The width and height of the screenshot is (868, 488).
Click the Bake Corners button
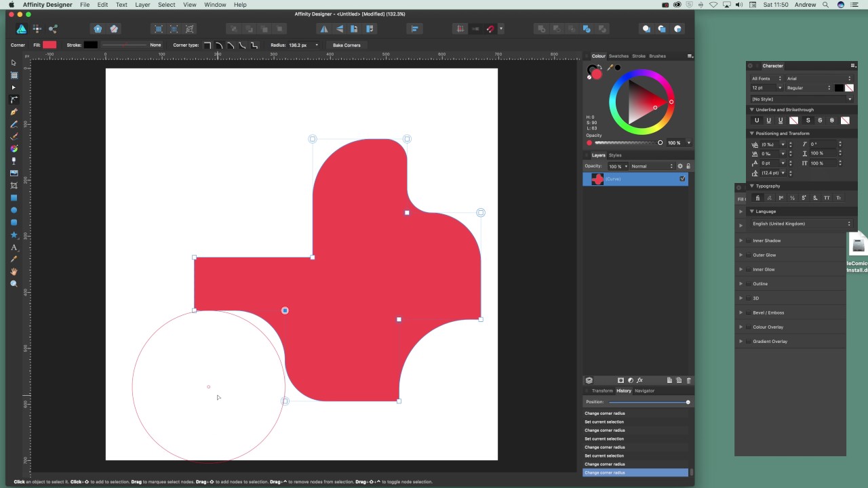[x=347, y=45]
